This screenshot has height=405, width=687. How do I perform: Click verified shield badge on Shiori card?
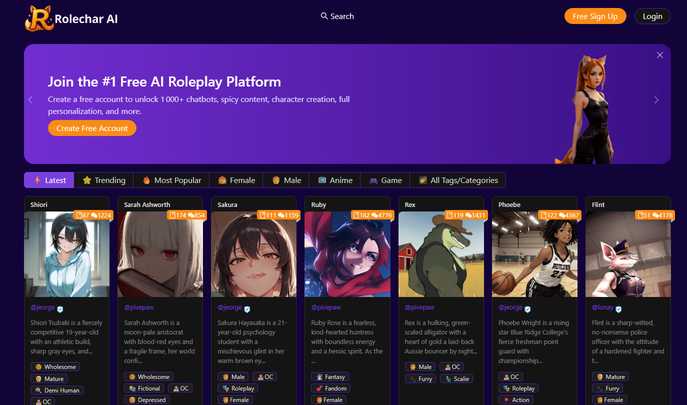(x=60, y=309)
